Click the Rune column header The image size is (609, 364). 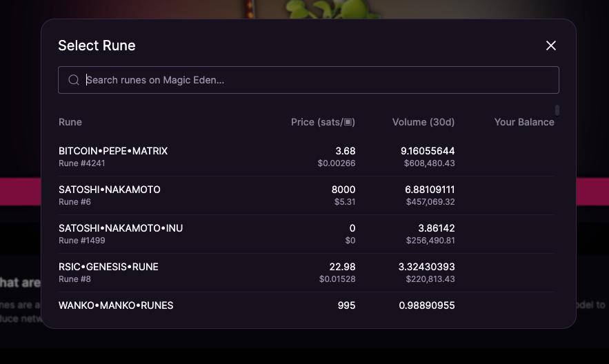coord(70,122)
